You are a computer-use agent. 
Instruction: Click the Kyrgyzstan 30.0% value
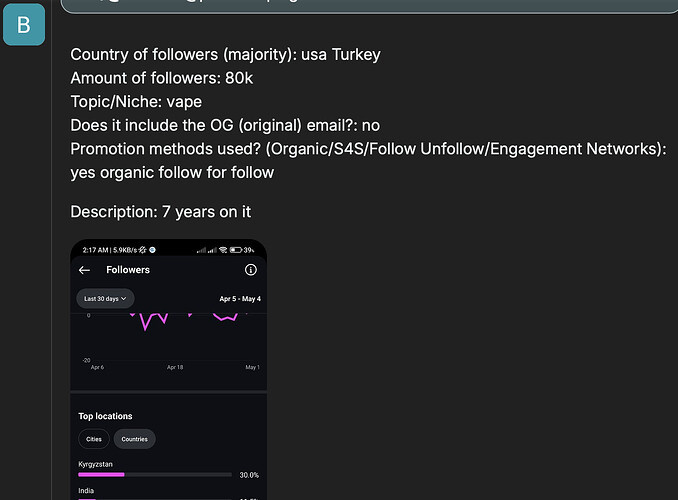(x=249, y=475)
